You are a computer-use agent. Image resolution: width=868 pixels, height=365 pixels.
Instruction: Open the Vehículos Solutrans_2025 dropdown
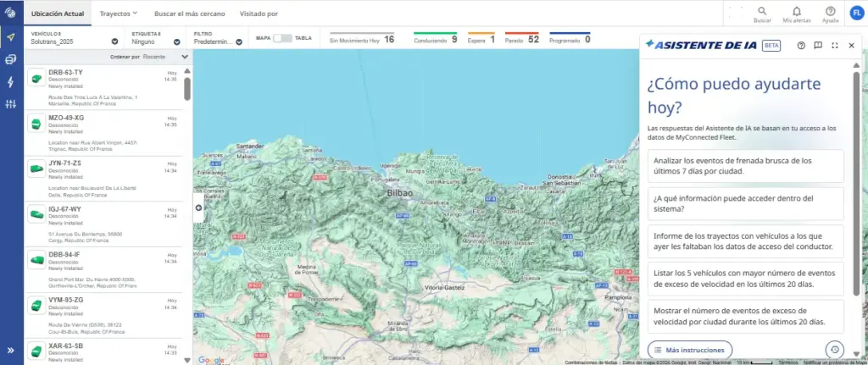(x=75, y=38)
